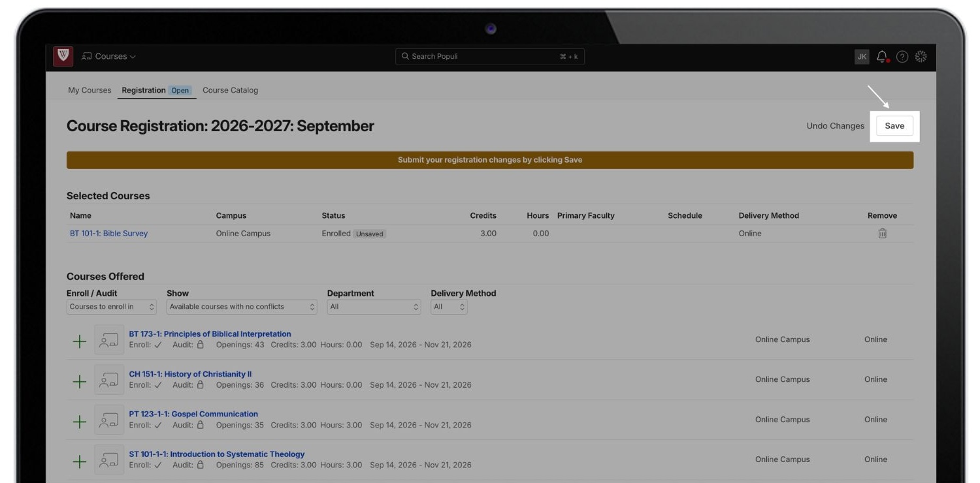Click the JK user avatar

click(862, 57)
